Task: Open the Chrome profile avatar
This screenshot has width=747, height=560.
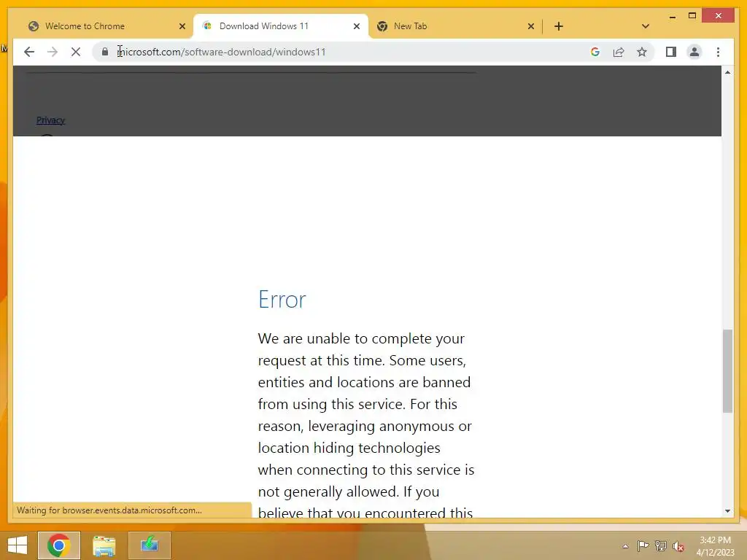Action: (694, 52)
